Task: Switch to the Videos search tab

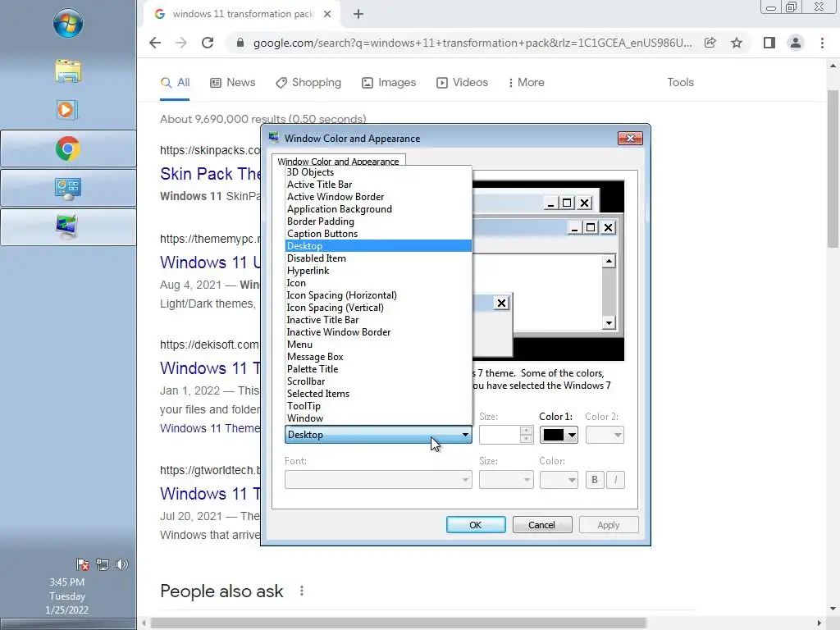Action: (463, 83)
